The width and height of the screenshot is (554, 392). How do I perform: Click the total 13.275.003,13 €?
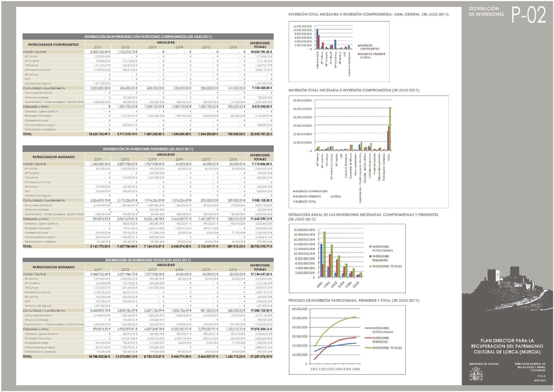126,357
